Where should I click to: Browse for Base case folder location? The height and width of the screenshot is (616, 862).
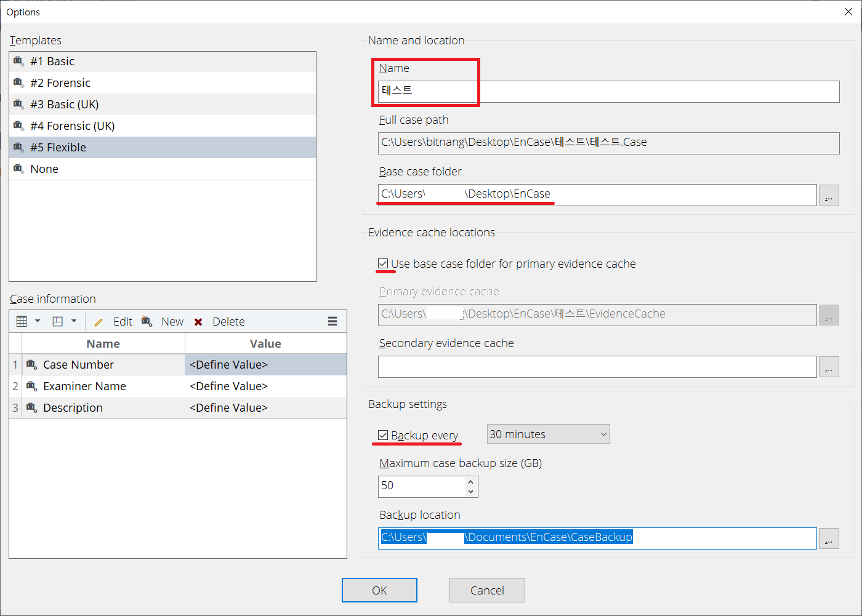(829, 195)
